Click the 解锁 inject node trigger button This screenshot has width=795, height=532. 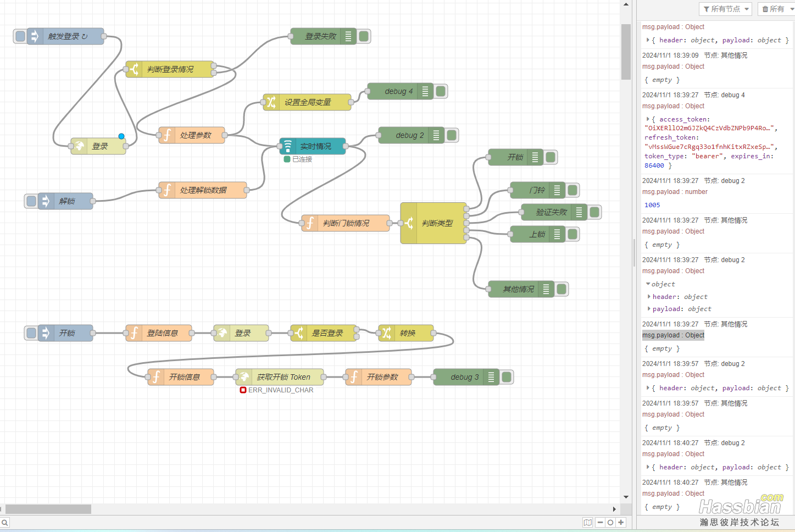[x=31, y=201]
